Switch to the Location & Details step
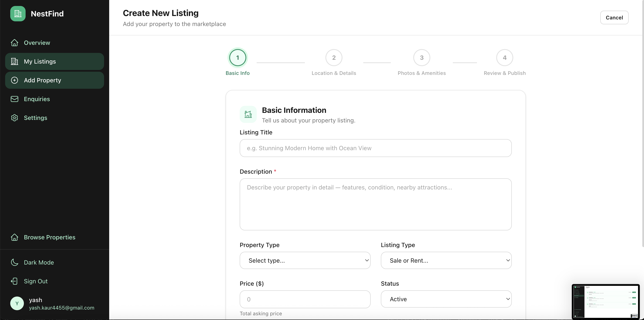 click(334, 58)
